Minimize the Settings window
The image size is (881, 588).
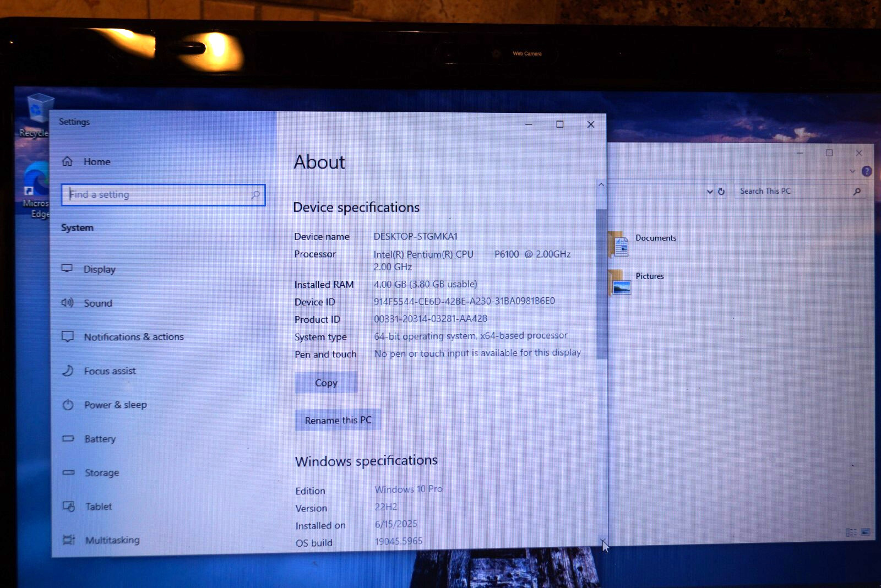pyautogui.click(x=529, y=124)
